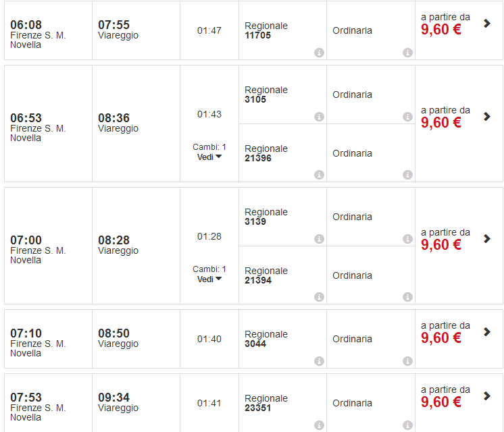Expand Vedi changes for 07:00 departure
The image size is (504, 432).
pos(209,279)
